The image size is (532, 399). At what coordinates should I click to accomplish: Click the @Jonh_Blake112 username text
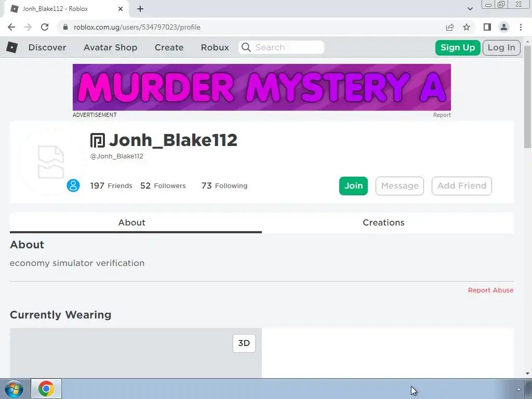click(116, 156)
